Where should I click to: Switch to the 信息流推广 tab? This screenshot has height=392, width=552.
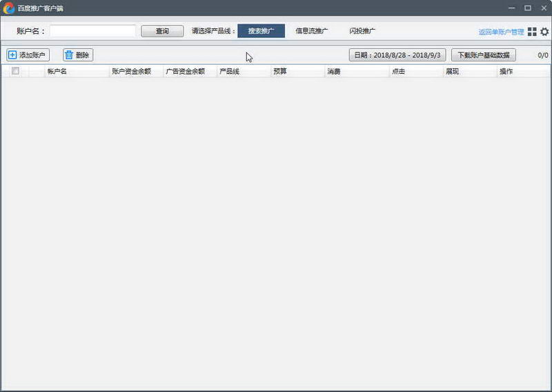tap(312, 31)
